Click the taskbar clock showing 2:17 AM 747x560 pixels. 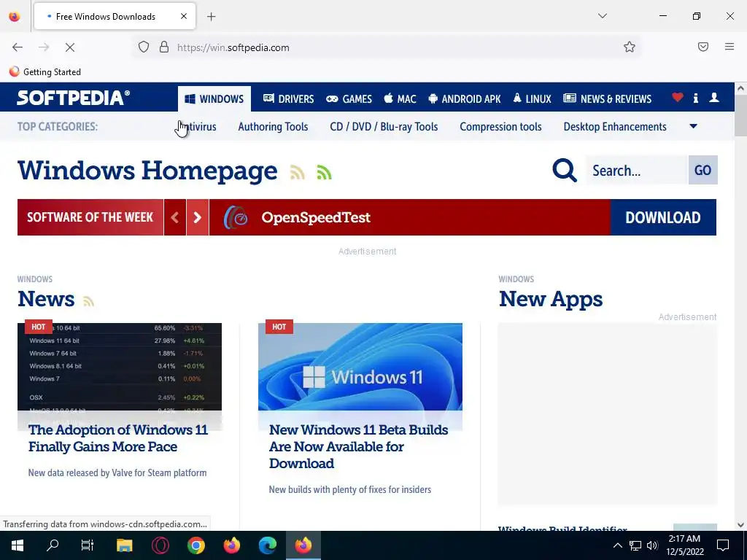[x=684, y=545]
